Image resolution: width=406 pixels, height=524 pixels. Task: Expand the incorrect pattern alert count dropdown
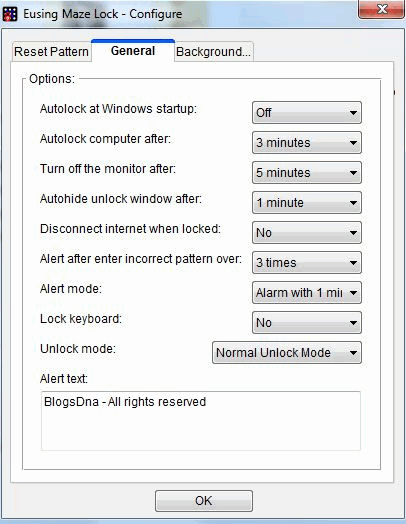click(x=307, y=263)
